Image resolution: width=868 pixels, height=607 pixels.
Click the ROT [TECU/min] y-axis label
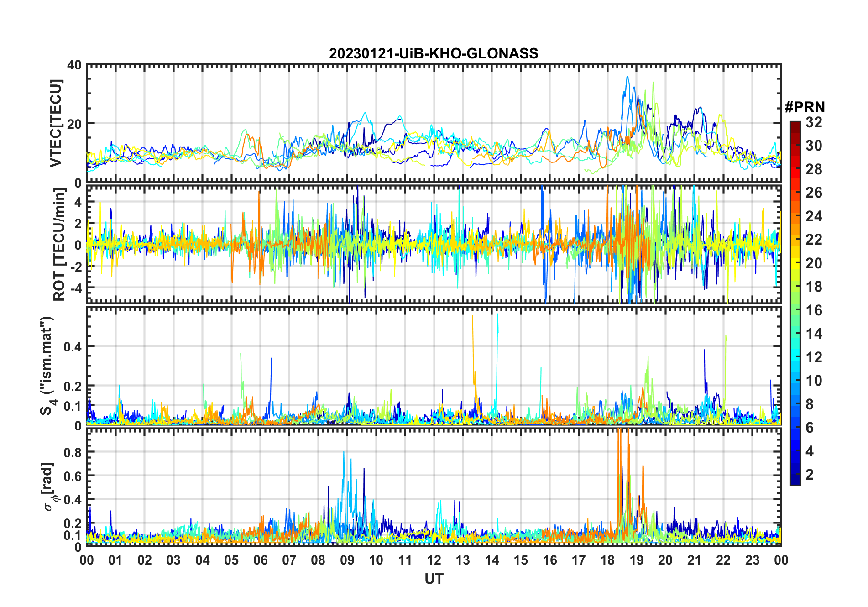pos(59,245)
